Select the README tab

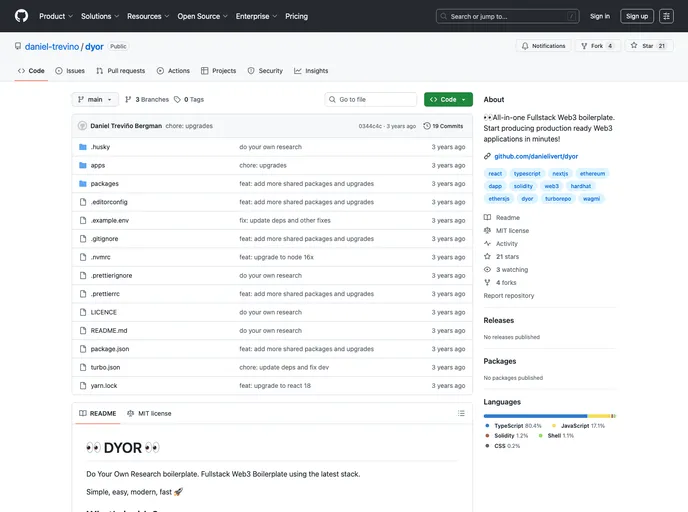(97, 413)
